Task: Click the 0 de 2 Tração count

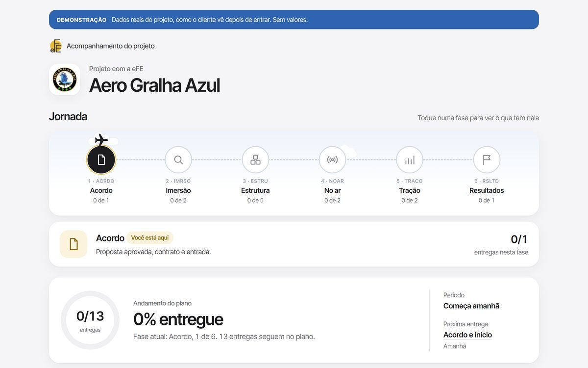Action: coord(410,200)
